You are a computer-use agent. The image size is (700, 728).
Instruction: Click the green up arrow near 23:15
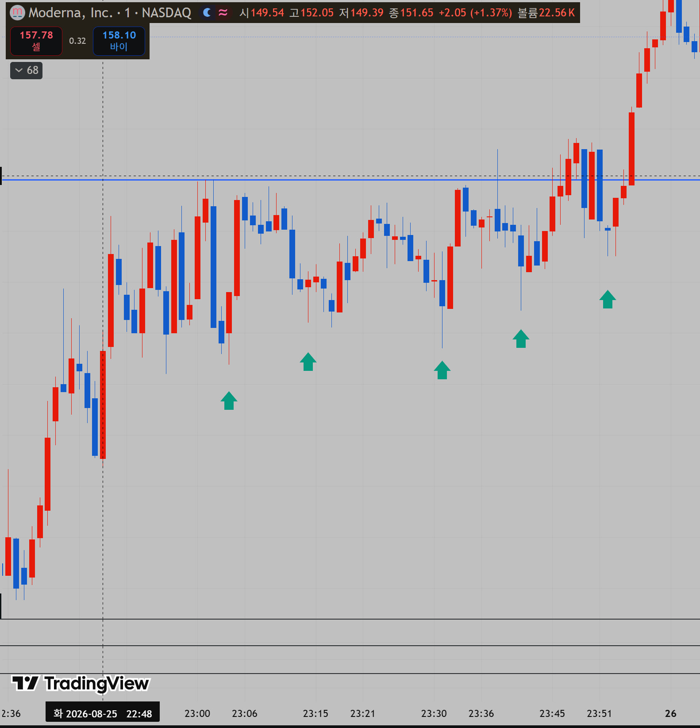click(x=308, y=362)
